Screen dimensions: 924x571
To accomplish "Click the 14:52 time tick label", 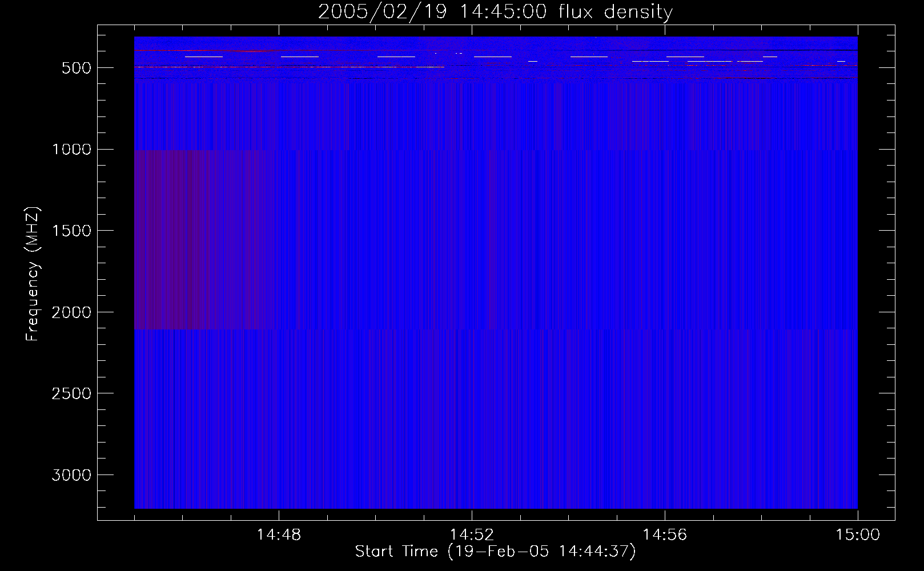I will 472,535.
